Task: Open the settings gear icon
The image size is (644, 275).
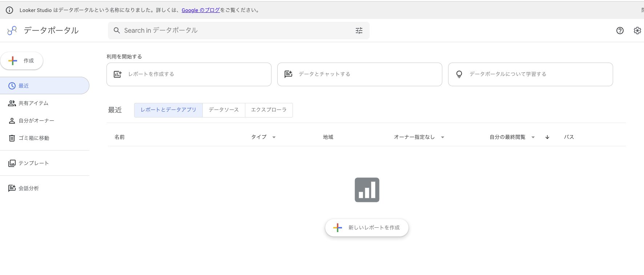Action: click(637, 31)
